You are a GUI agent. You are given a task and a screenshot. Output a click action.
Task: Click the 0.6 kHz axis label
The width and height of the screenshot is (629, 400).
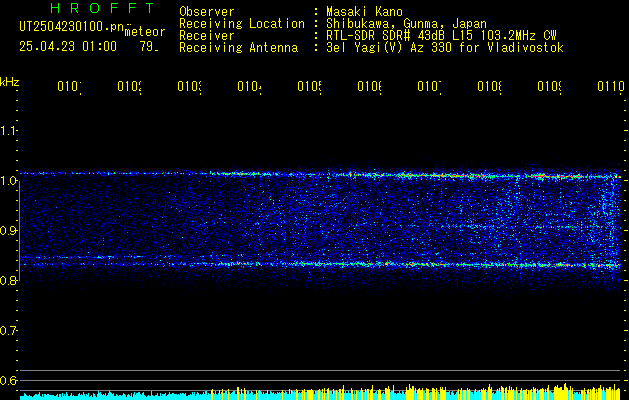tap(8, 380)
